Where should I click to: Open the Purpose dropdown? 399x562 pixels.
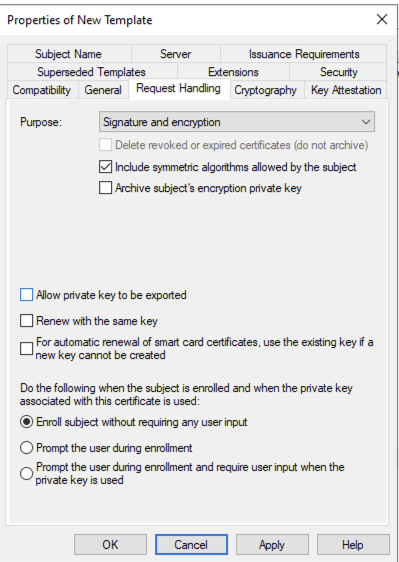pos(237,122)
